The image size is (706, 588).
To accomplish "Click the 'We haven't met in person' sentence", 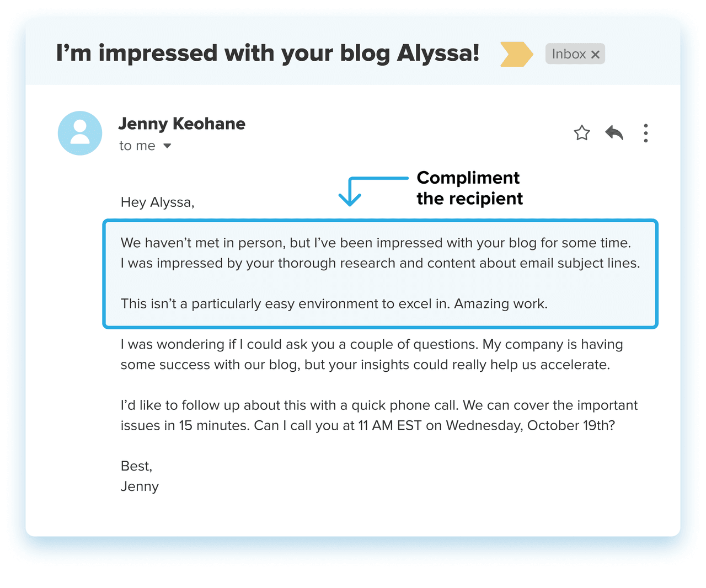I will tap(375, 243).
